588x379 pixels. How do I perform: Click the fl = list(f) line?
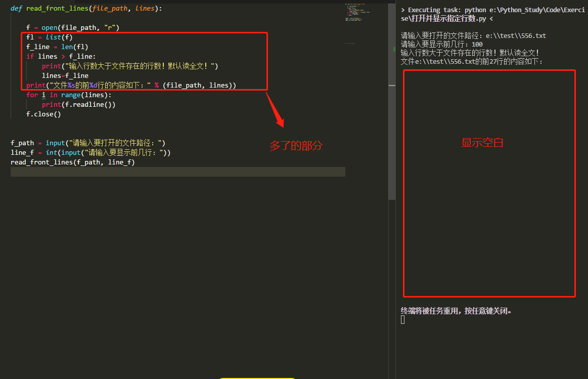coord(49,37)
